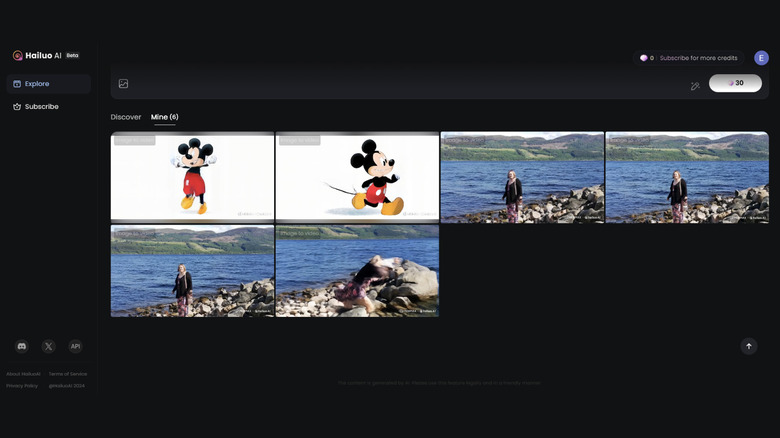780x438 pixels.
Task: Open the first Mickey Mouse video thumbnail
Action: click(x=192, y=176)
